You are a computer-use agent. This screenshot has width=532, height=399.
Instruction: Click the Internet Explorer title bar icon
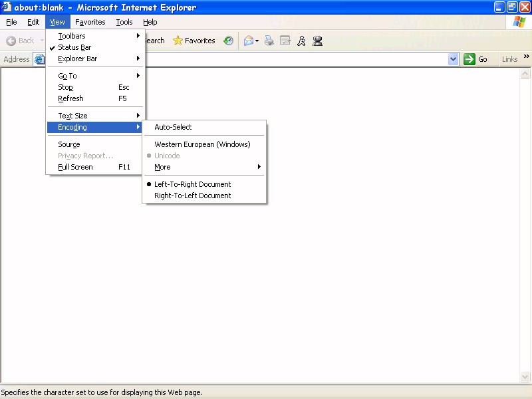click(7, 7)
